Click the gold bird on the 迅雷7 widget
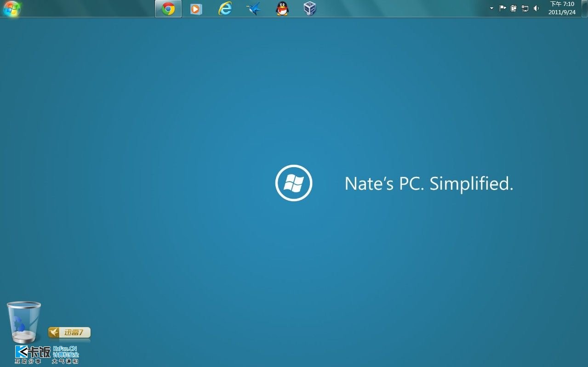This screenshot has height=367, width=588. [55, 332]
